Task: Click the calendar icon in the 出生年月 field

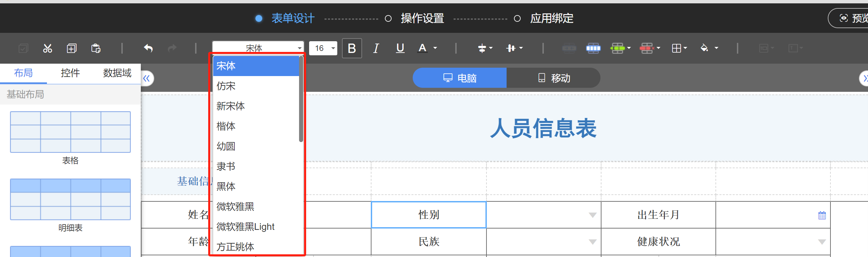Action: [x=822, y=215]
